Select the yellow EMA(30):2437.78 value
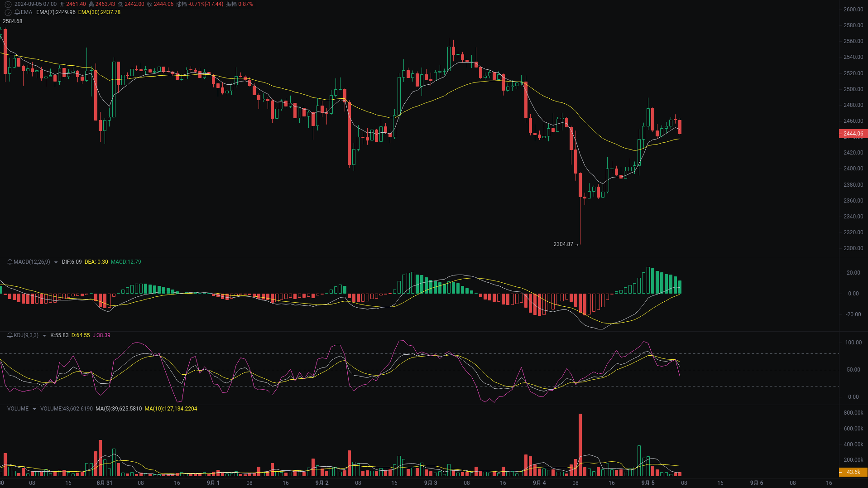 point(99,12)
